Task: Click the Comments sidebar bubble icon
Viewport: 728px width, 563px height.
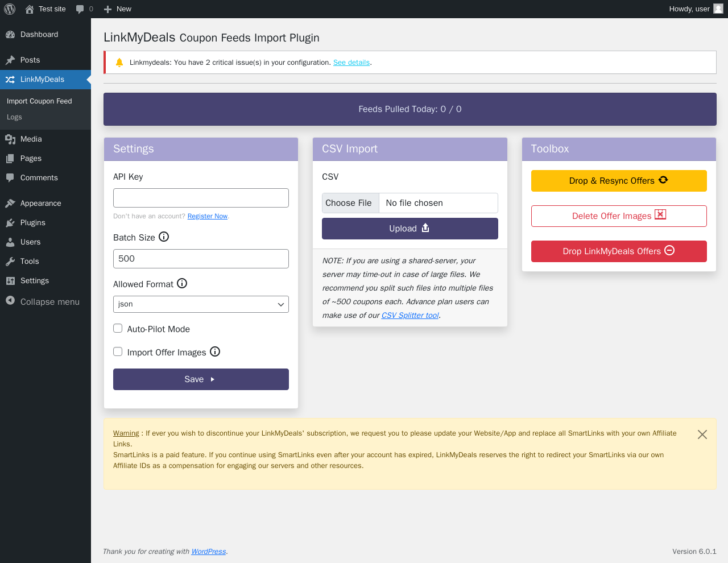Action: coord(10,178)
